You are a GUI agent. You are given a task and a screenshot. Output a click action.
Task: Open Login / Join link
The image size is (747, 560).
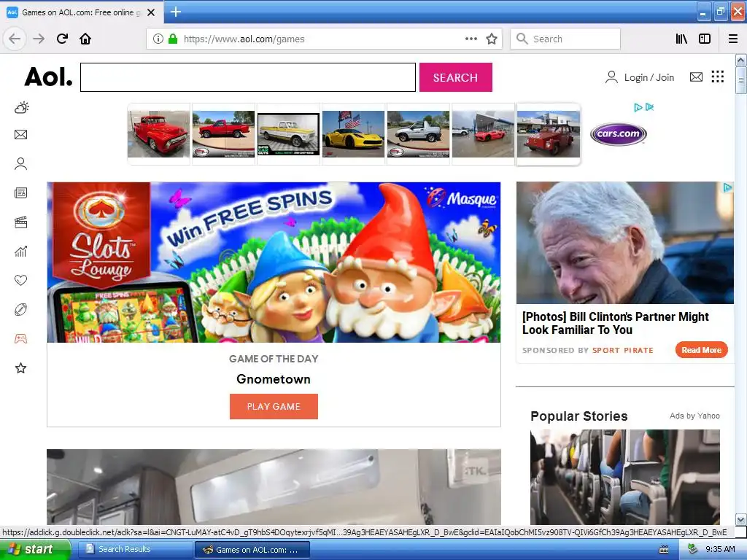640,77
